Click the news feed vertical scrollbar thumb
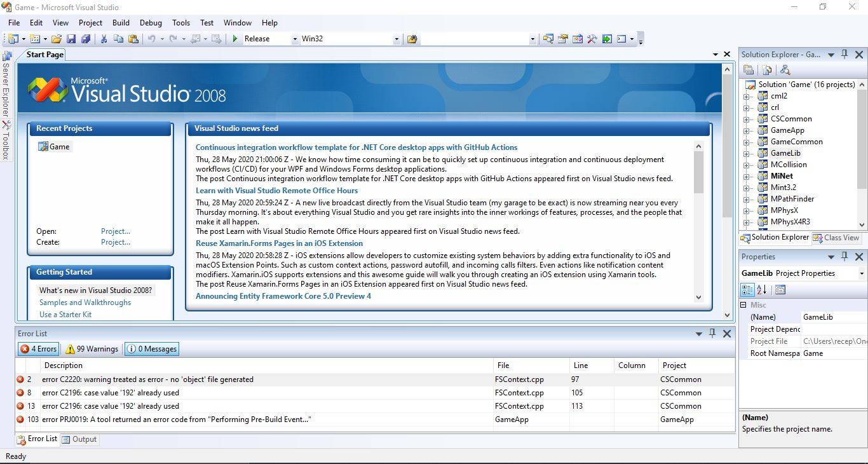The width and height of the screenshot is (868, 464). 698,172
